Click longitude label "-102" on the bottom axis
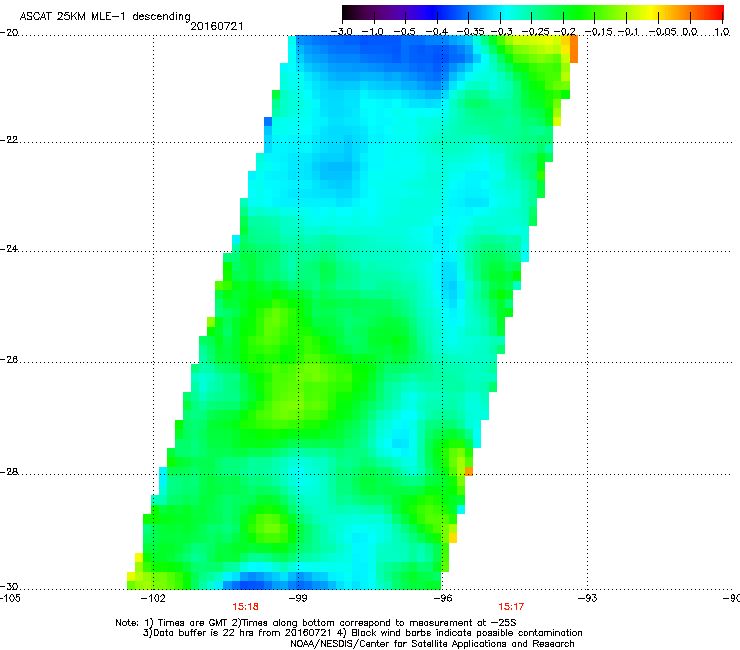 pyautogui.click(x=153, y=598)
